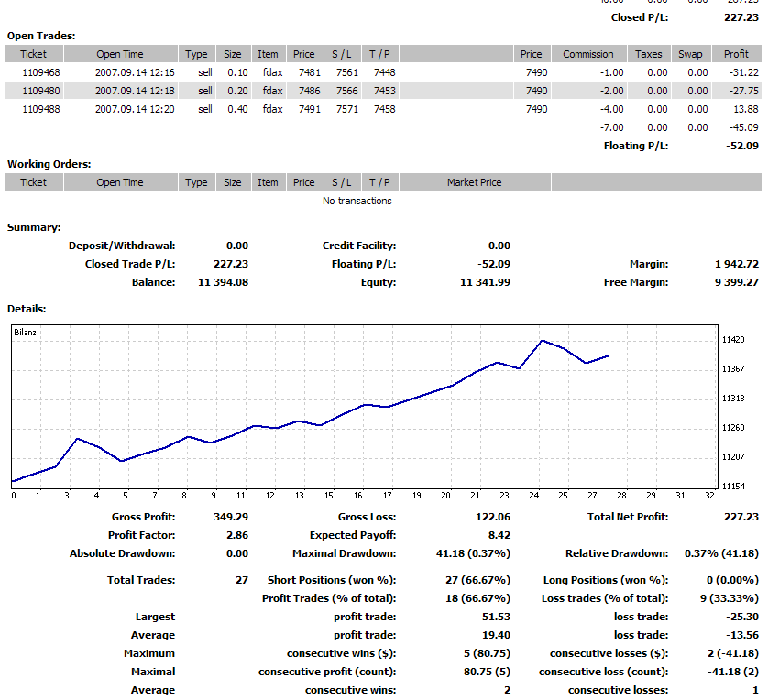Click the Taxes column header
The image size is (768, 700).
click(x=648, y=54)
